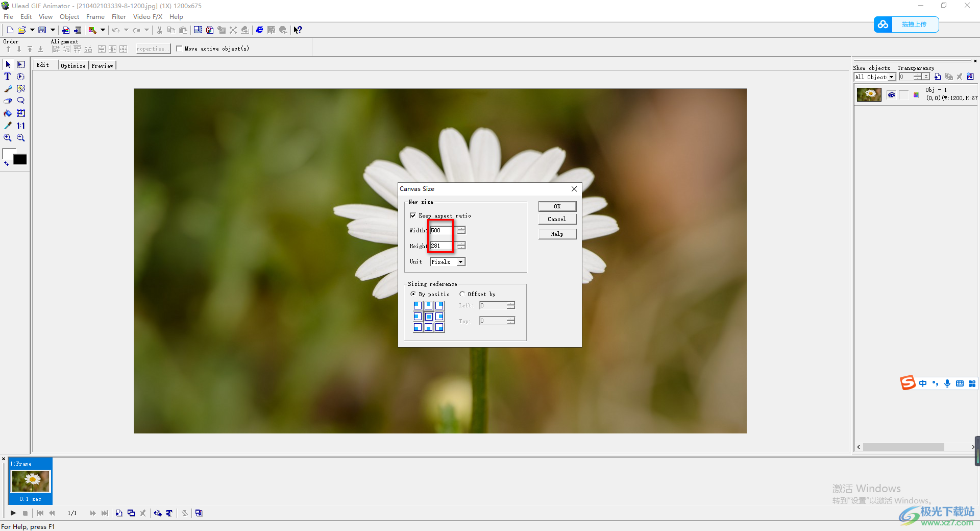Switch to the Optimize tab
Image resolution: width=980 pixels, height=531 pixels.
point(73,66)
